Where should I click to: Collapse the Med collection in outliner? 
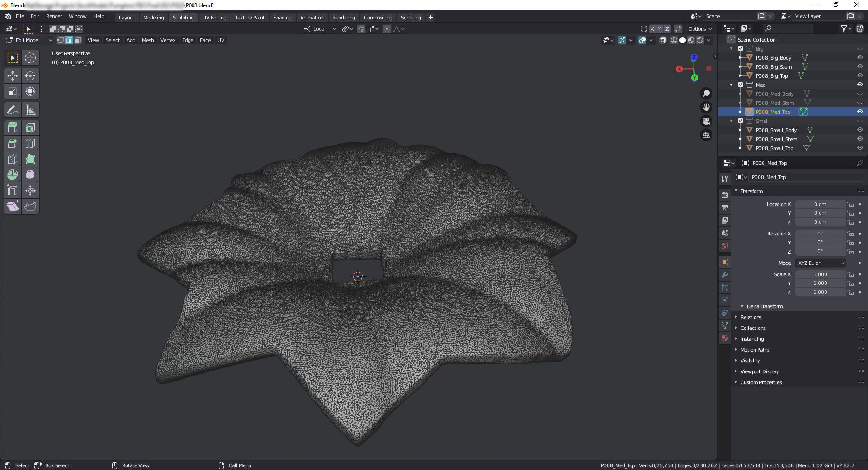731,85
